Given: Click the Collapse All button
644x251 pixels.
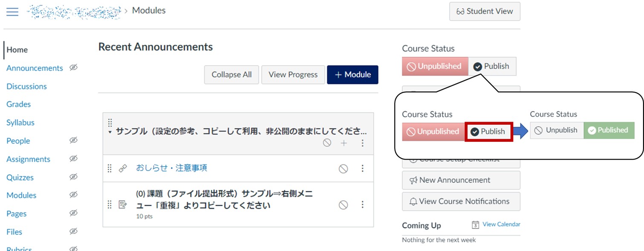Looking at the screenshot, I should pyautogui.click(x=231, y=75).
